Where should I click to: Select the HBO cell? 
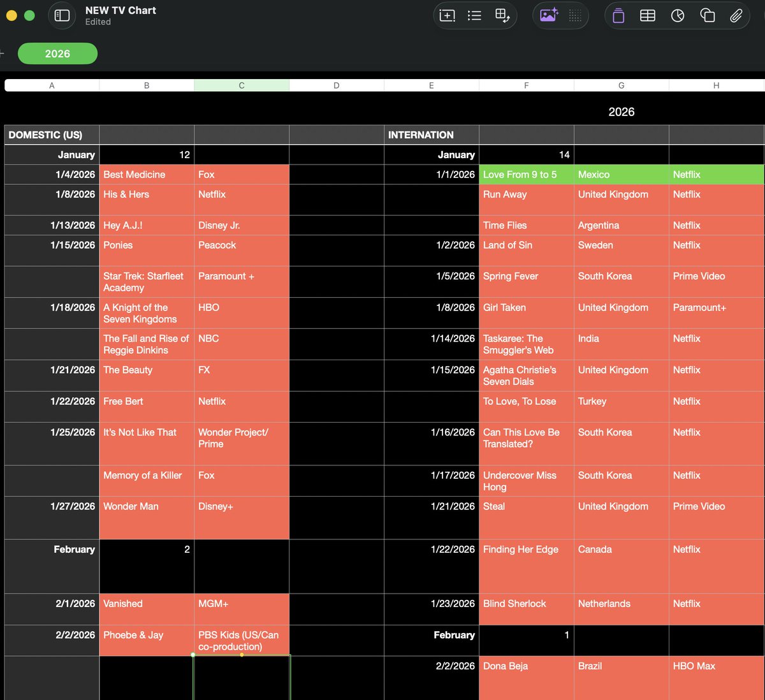click(242, 313)
